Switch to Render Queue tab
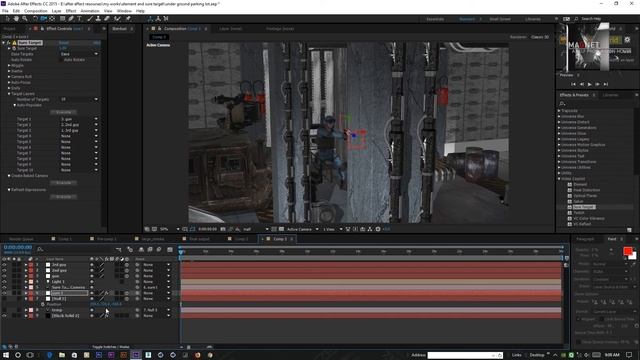 tap(21, 239)
